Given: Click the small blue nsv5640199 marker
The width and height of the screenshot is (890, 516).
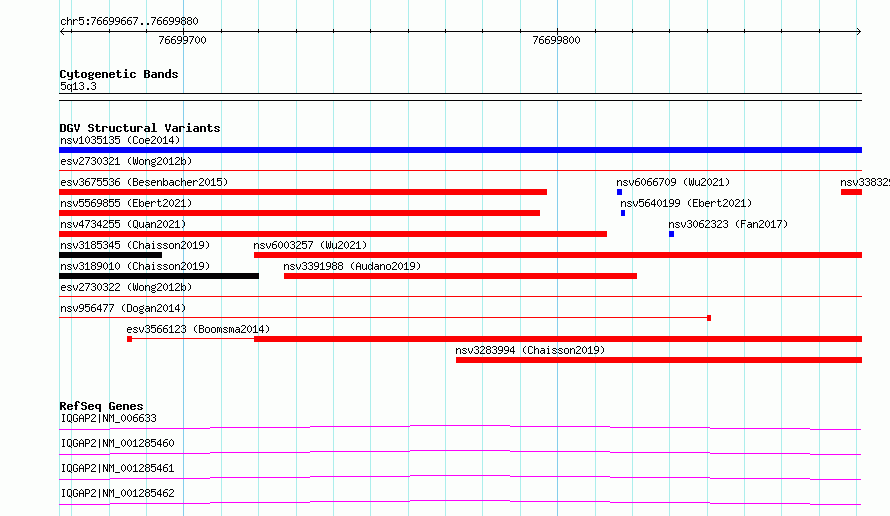Looking at the screenshot, I should 623,213.
